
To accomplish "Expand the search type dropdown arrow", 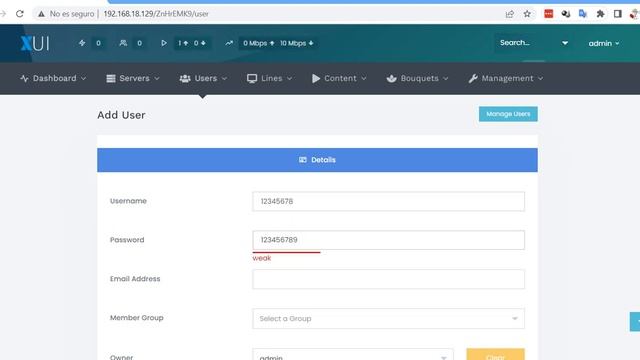I will pos(565,43).
